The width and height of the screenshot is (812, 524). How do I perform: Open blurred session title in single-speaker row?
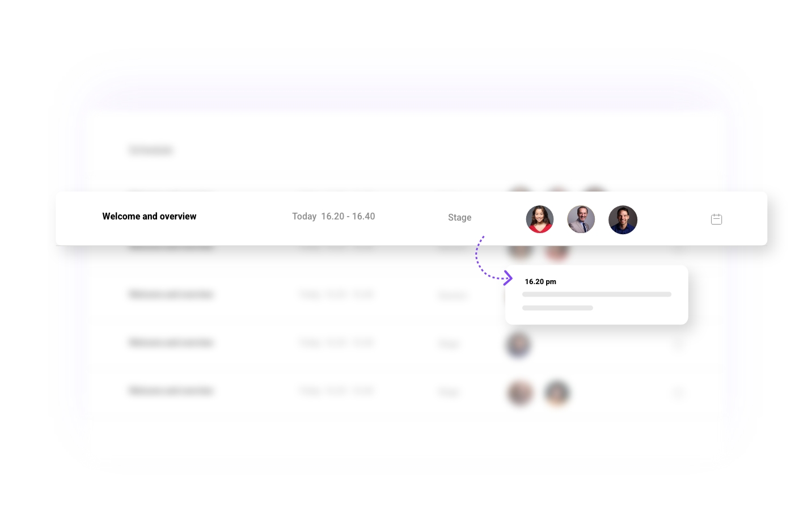coord(171,343)
